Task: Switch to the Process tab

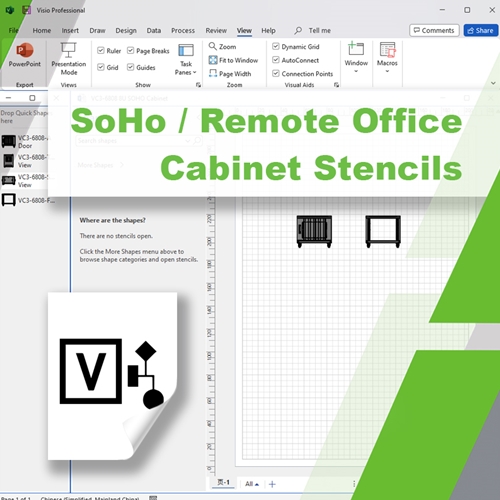Action: click(x=183, y=31)
